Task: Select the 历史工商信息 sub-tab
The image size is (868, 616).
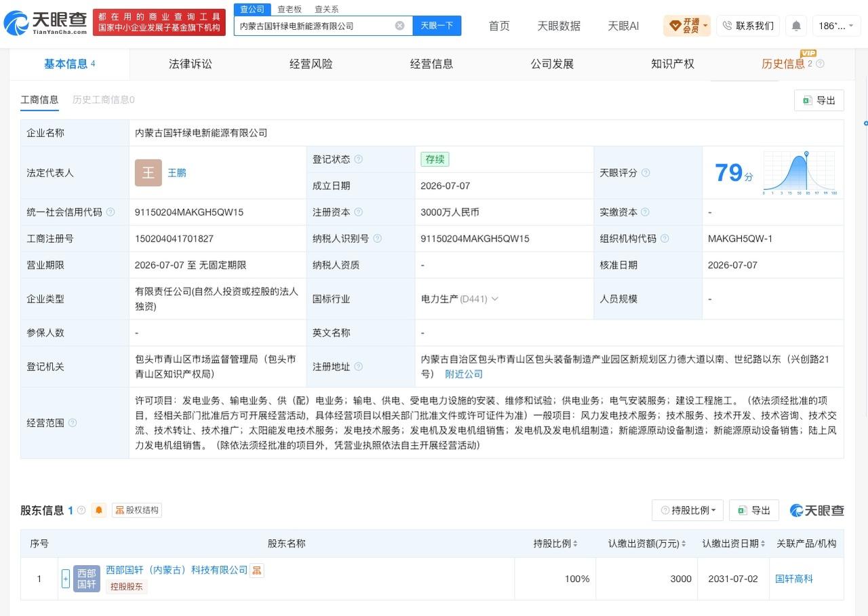Action: (x=104, y=100)
